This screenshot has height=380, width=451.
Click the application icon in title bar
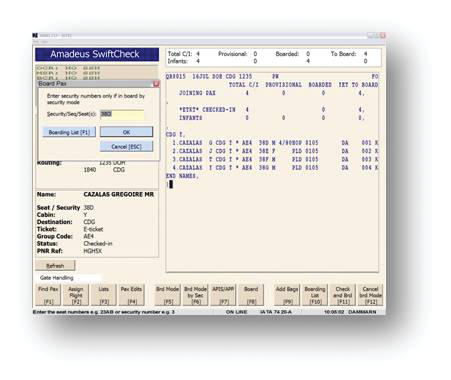[x=35, y=35]
